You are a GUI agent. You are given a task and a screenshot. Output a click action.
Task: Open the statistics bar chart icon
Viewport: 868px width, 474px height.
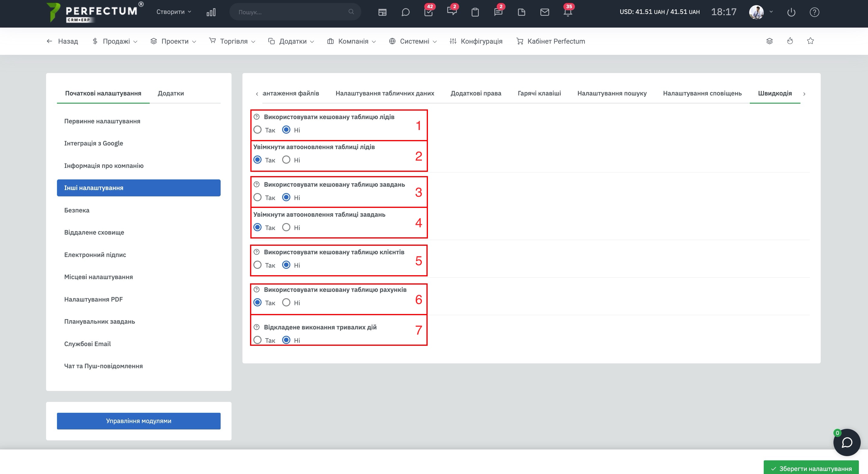[x=211, y=12]
